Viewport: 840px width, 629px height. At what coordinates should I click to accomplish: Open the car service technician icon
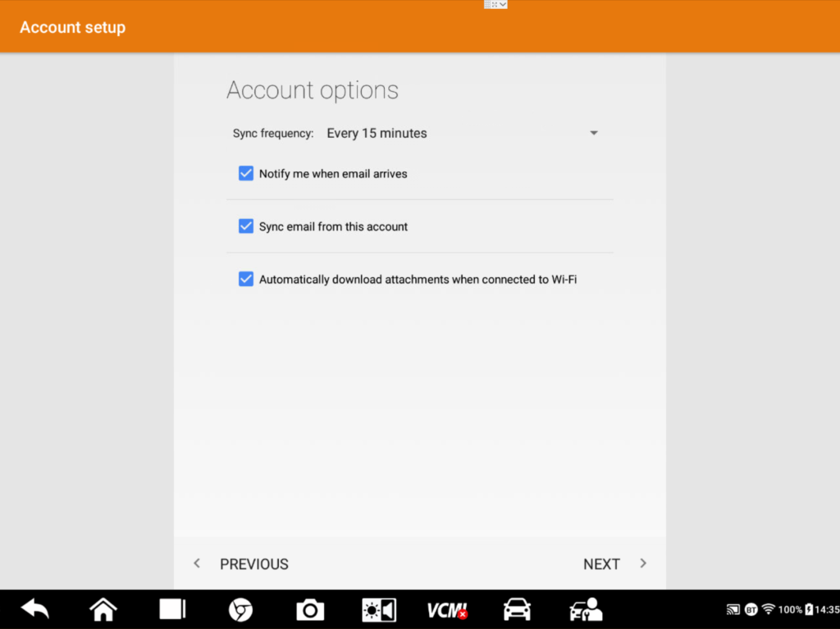point(586,609)
